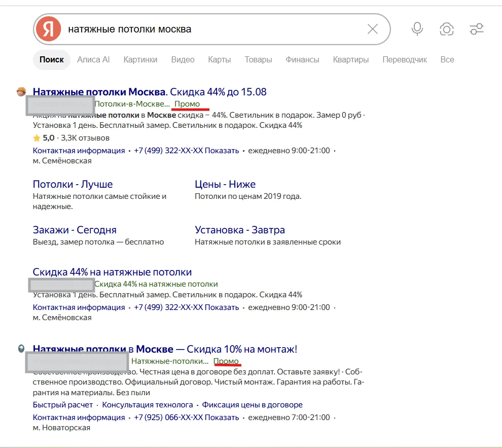This screenshot has height=448, width=502.
Task: Open 'Натяжные потолки Москва. Скидка 44%' result
Action: pyautogui.click(x=150, y=92)
